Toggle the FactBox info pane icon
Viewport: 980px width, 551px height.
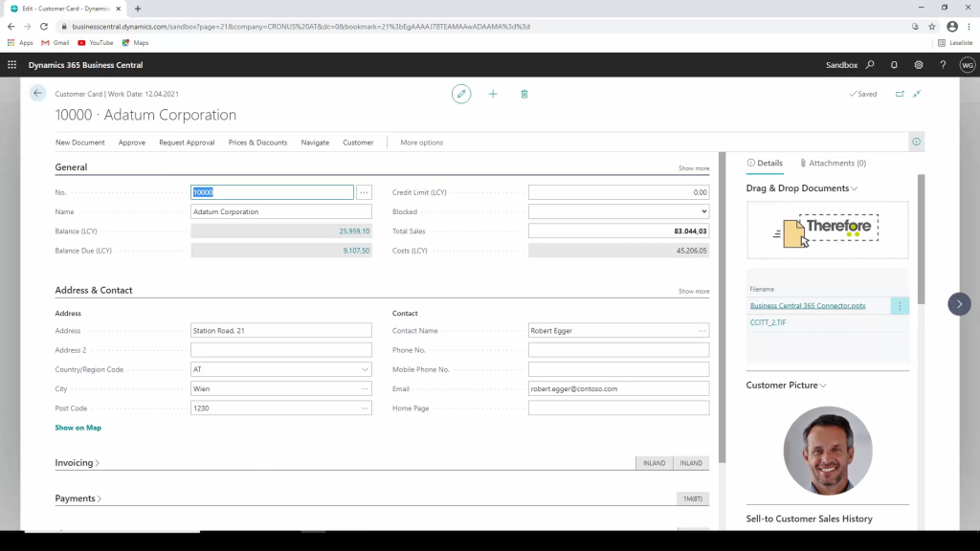point(916,142)
